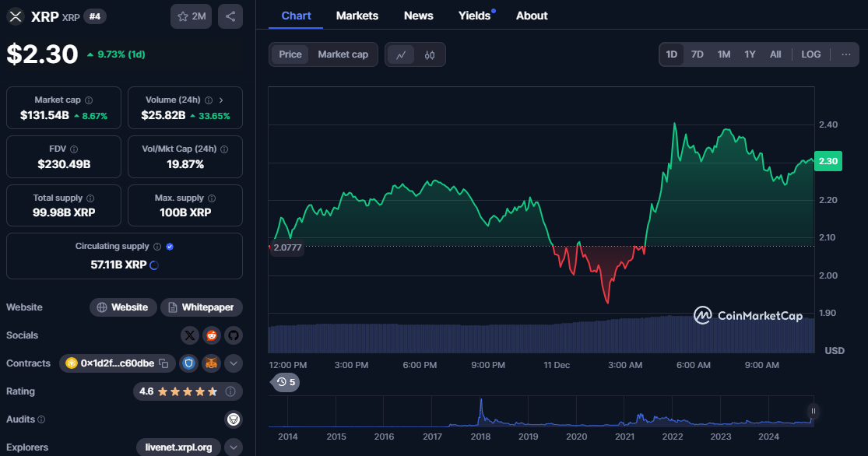Screen dimensions: 868x456
Task: Show Max. supply info icon
Action: click(212, 198)
